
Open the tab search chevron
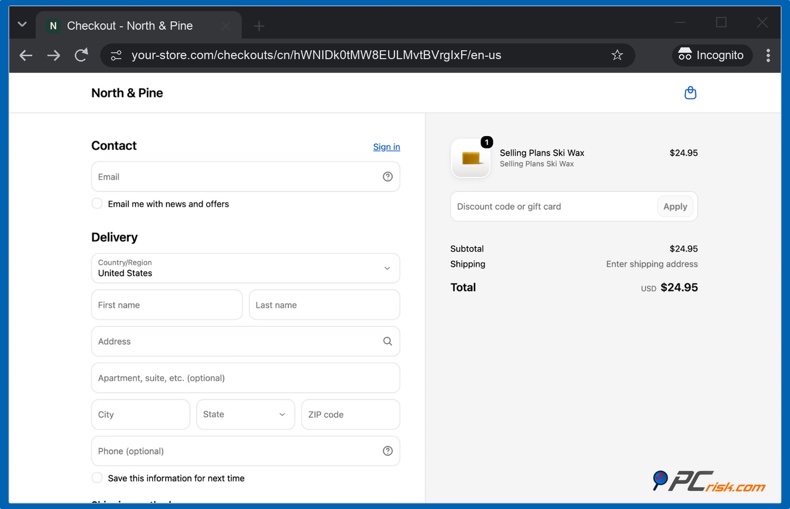[x=22, y=24]
